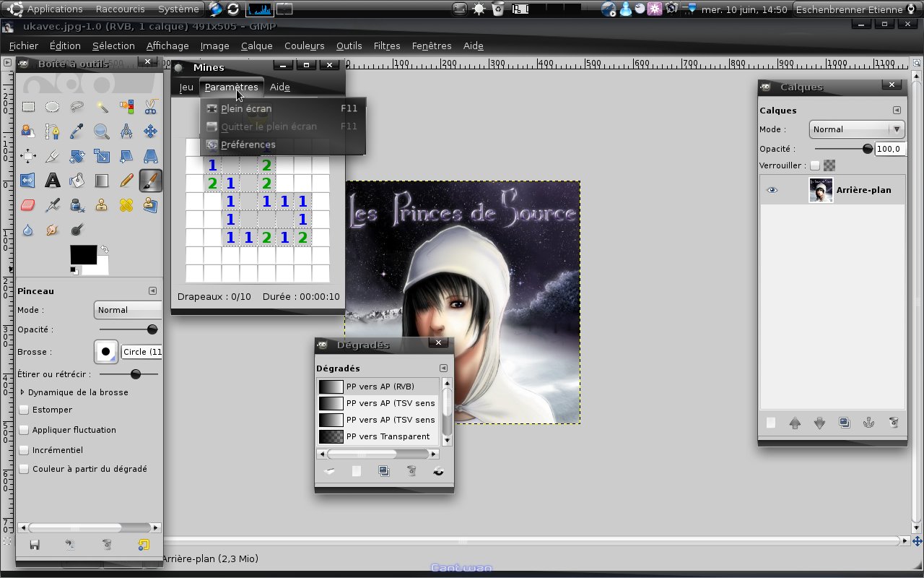The height and width of the screenshot is (578, 924).
Task: Click the opacity value field 100,0
Action: (x=890, y=149)
